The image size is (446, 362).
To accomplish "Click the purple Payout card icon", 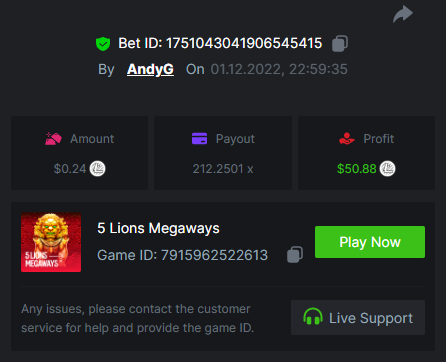I will point(199,139).
